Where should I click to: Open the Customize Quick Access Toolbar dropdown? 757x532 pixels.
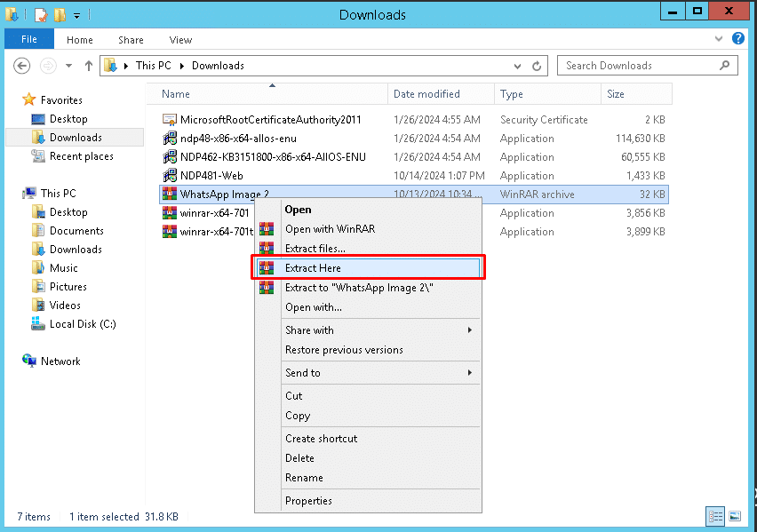coord(76,16)
